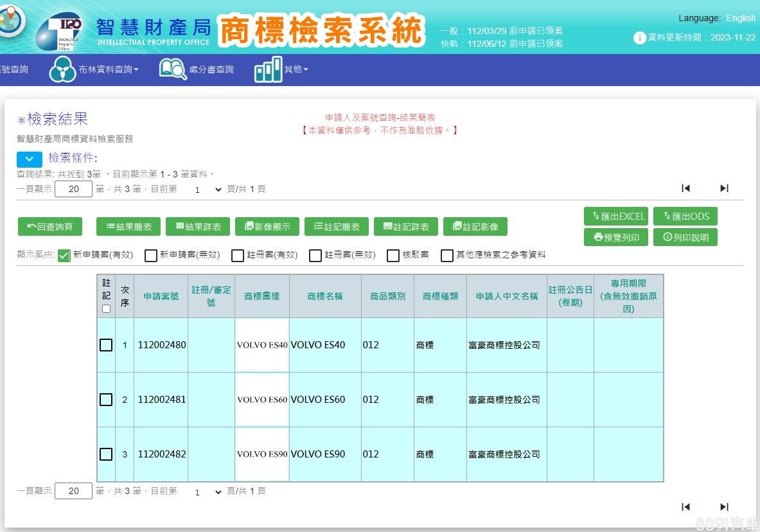Image resolution: width=760 pixels, height=532 pixels.
Task: Open the 註記影像 view
Action: pyautogui.click(x=475, y=226)
